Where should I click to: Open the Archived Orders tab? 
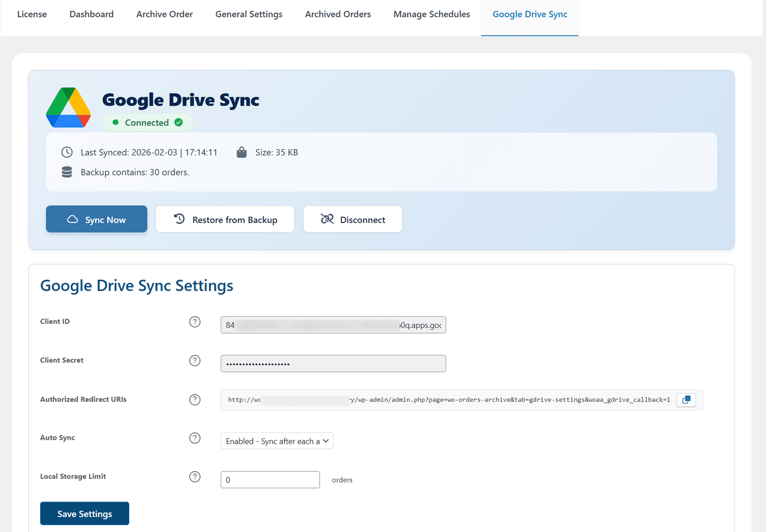338,14
